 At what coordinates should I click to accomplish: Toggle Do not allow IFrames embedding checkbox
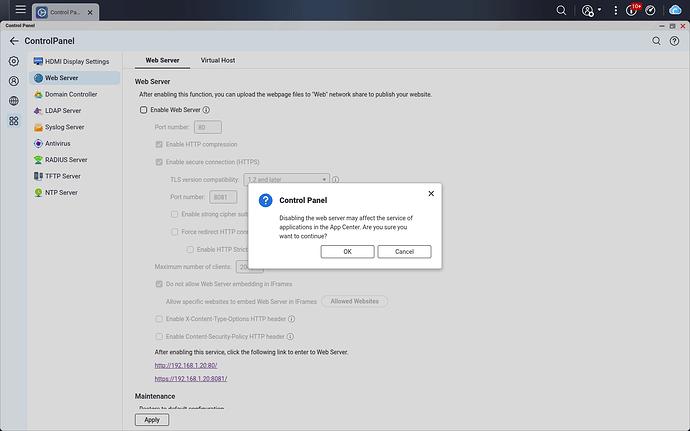[159, 284]
